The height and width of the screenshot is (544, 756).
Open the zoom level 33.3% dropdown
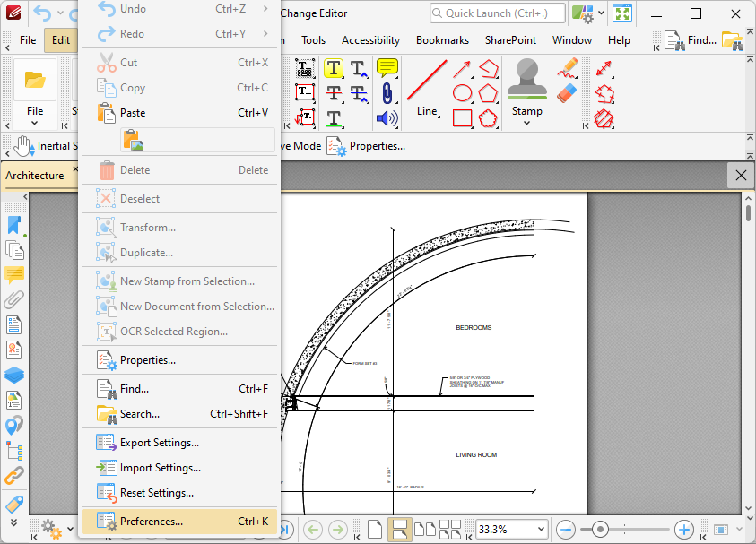541,530
